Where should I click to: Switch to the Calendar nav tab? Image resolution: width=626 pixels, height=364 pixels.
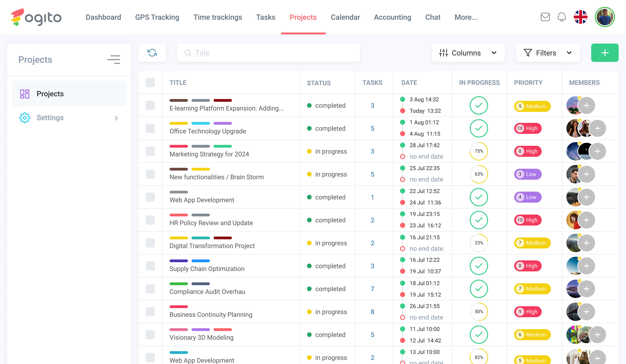(x=345, y=17)
